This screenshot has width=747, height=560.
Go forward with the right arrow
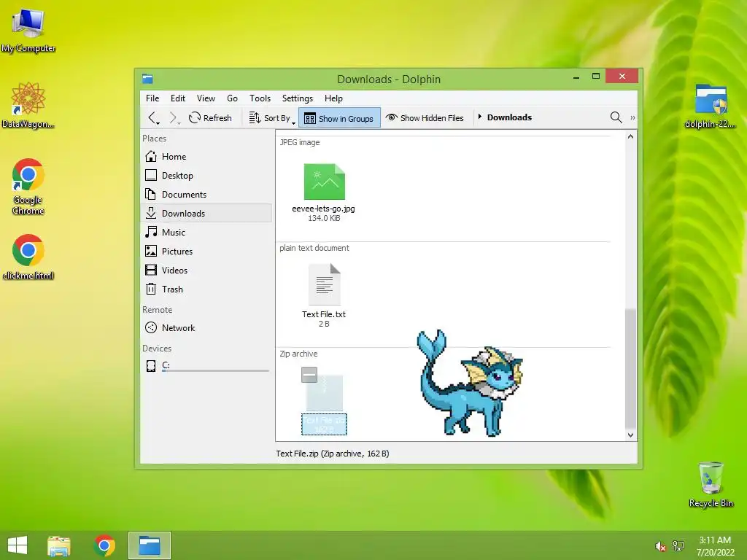pos(174,117)
